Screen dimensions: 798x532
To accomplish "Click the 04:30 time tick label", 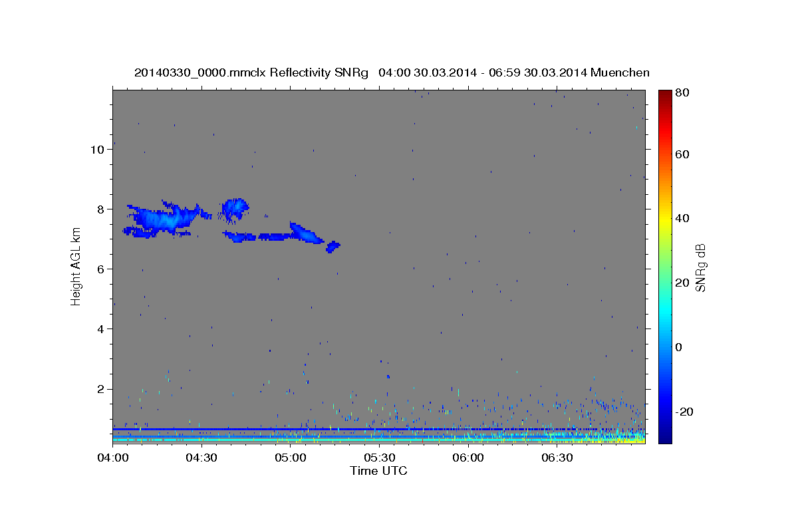I will [x=201, y=458].
